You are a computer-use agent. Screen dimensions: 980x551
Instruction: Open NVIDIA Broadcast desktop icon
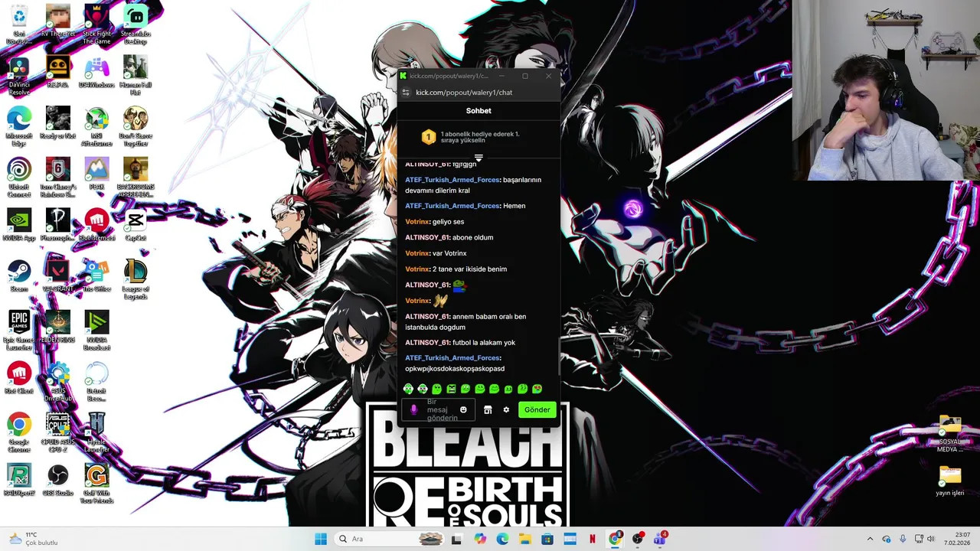tap(96, 331)
